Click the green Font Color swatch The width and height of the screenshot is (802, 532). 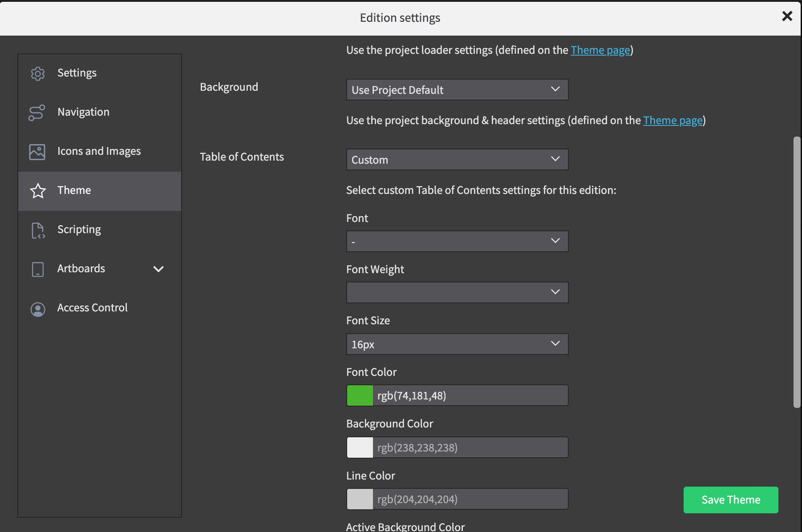point(360,395)
